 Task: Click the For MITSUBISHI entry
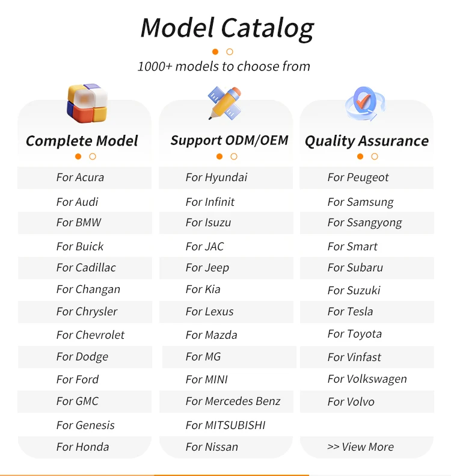[x=226, y=425]
